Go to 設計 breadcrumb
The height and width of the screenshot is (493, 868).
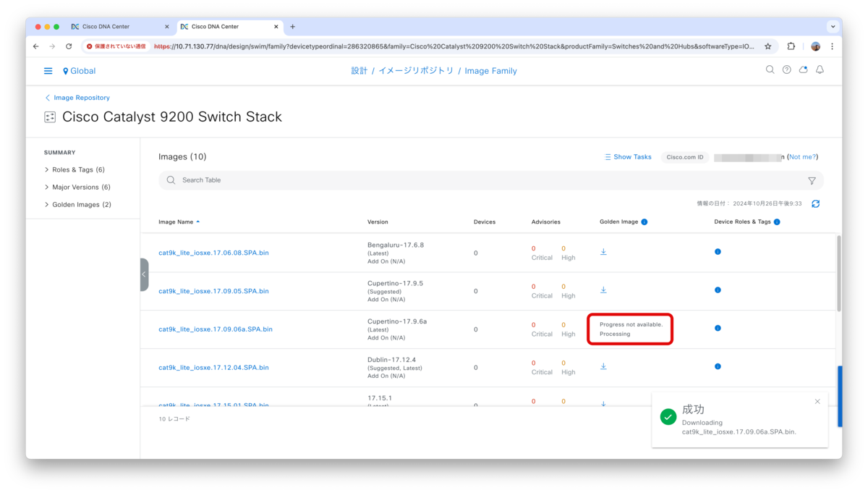[x=359, y=71]
